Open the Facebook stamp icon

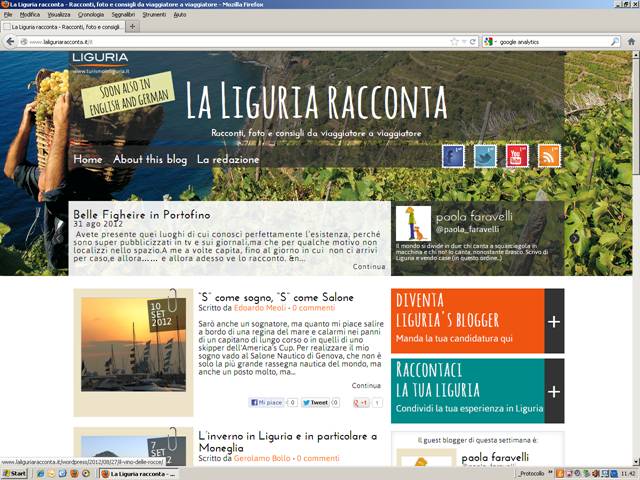click(x=453, y=156)
